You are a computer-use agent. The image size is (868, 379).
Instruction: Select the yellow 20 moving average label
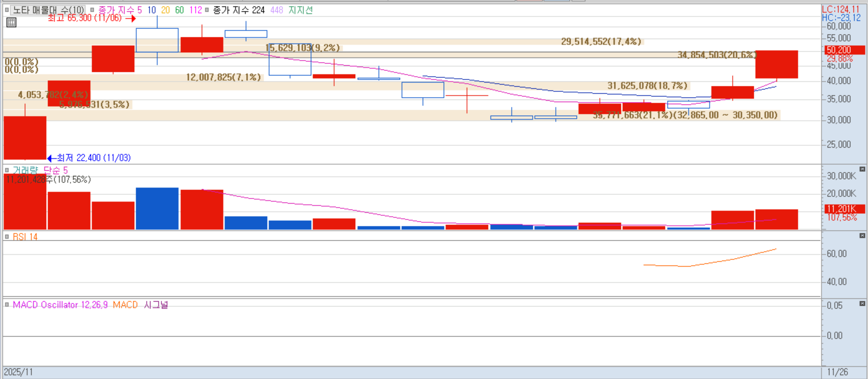coord(165,10)
